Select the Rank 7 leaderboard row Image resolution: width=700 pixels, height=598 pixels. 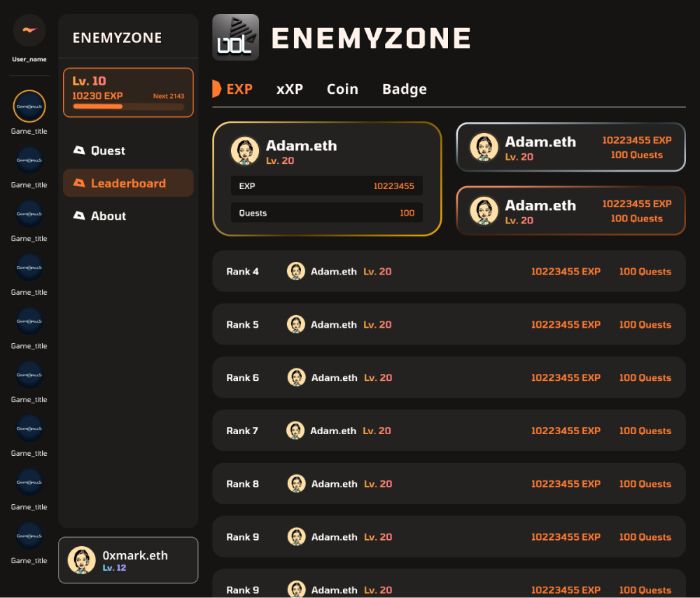point(449,431)
